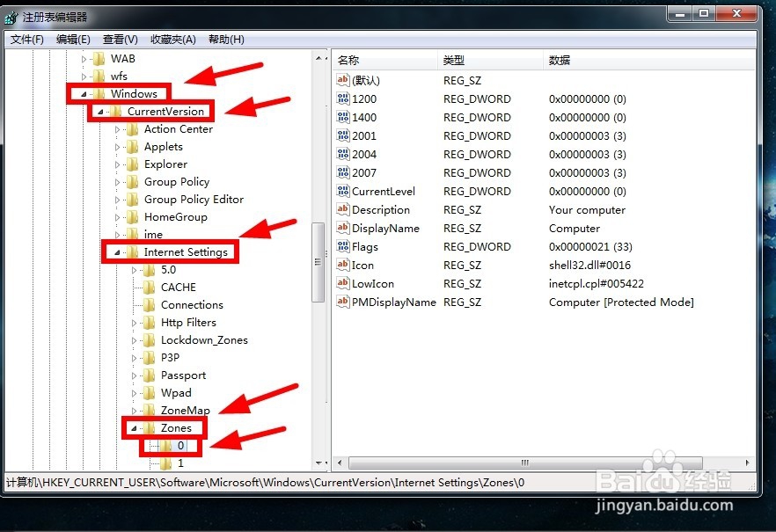Sort values by 类型 column header

click(x=490, y=61)
